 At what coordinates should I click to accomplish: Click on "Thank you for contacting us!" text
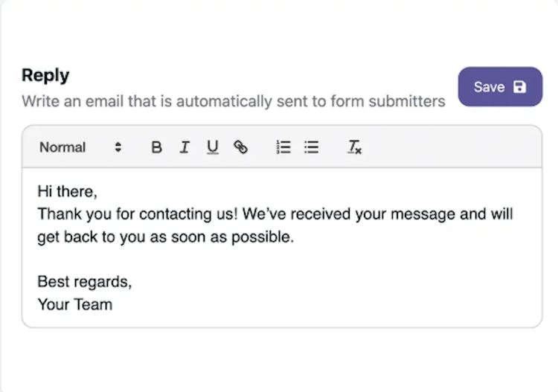(138, 214)
